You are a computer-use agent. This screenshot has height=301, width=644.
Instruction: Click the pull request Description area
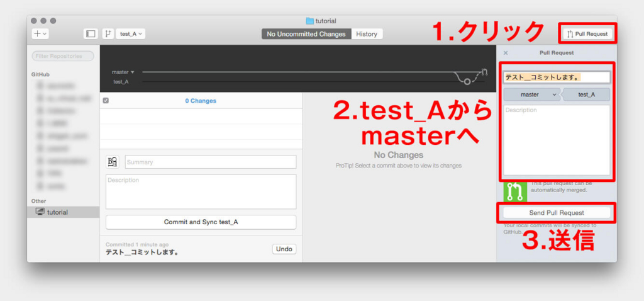[x=557, y=140]
